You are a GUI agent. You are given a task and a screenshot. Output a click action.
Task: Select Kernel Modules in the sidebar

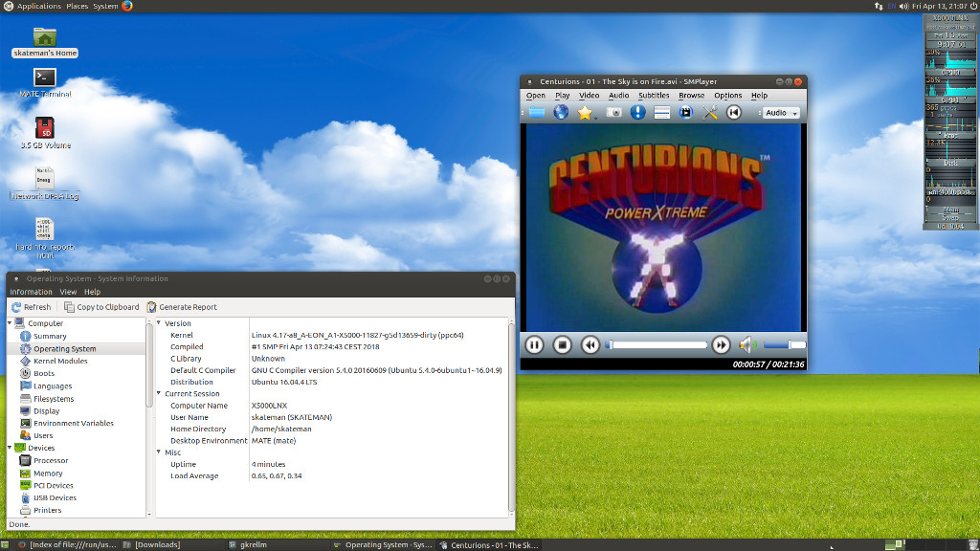pyautogui.click(x=60, y=361)
